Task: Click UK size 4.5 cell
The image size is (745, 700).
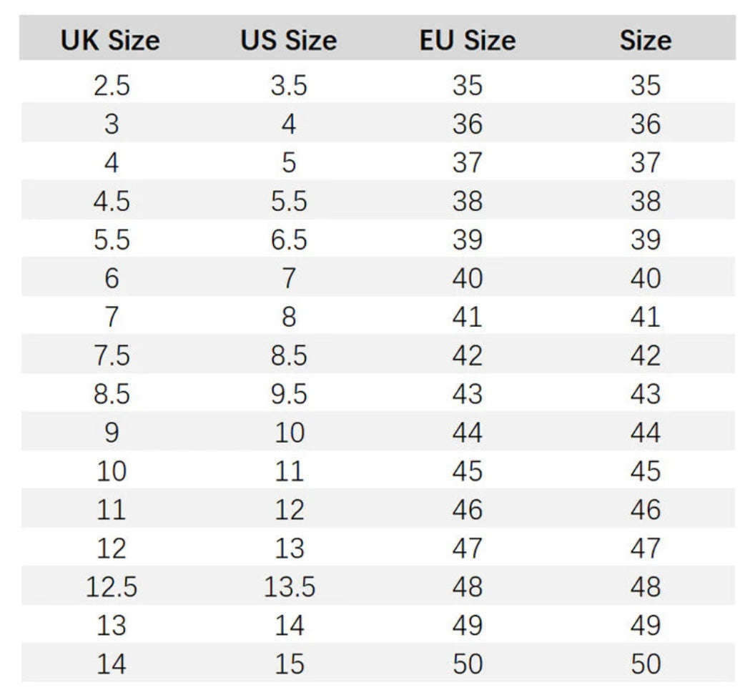Action: pos(112,202)
